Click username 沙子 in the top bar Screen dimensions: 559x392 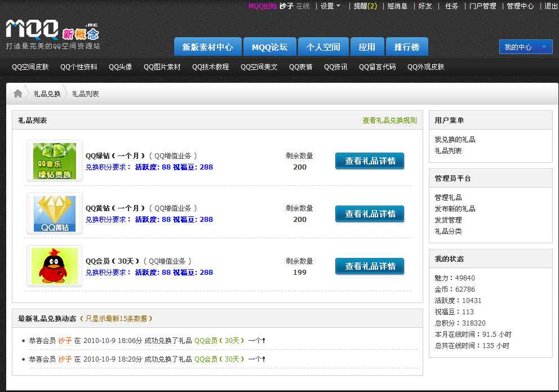point(287,6)
